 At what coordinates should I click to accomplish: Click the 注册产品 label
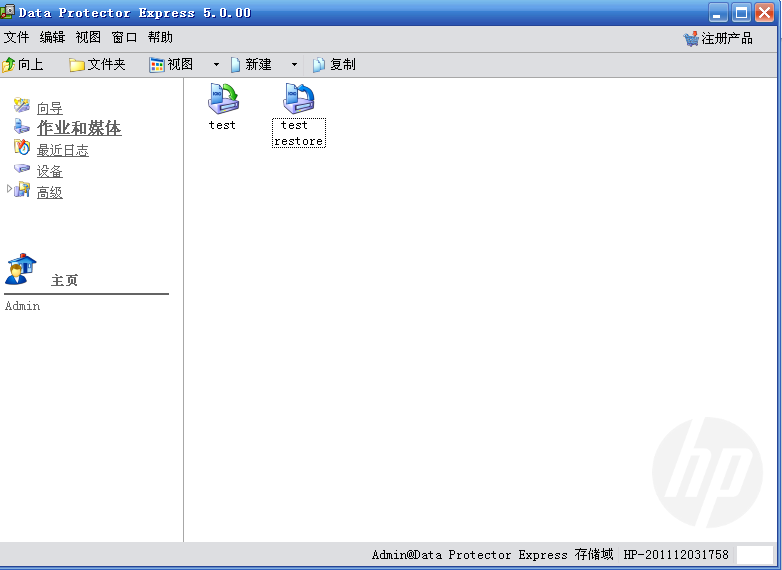(727, 38)
